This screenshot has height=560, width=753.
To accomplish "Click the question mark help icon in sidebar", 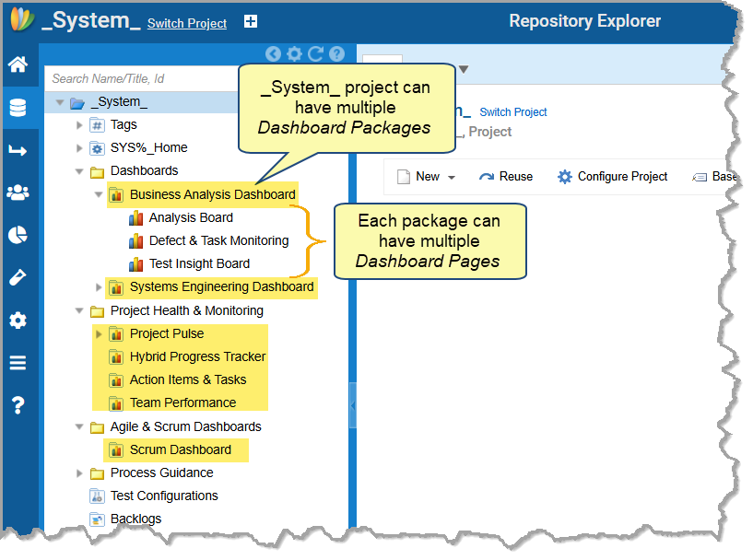I will pyautogui.click(x=18, y=405).
